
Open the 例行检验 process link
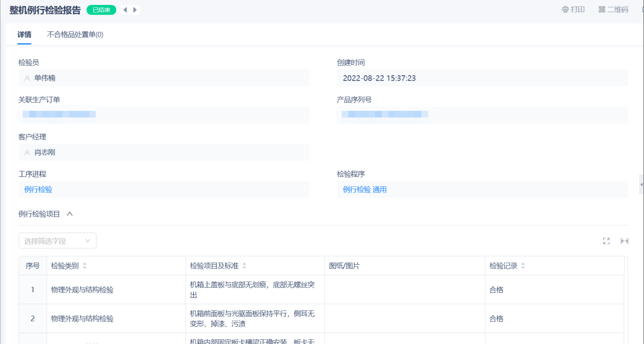[x=39, y=190]
